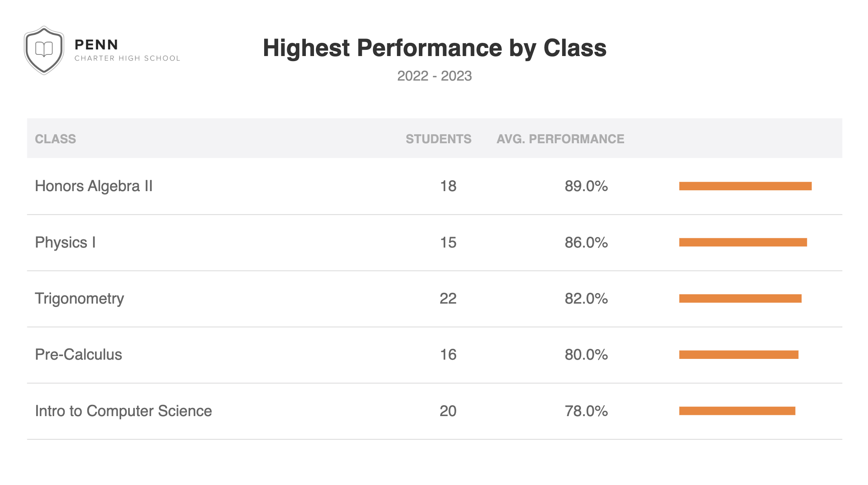
Task: Select the Highest Performance by Class title
Action: point(434,48)
